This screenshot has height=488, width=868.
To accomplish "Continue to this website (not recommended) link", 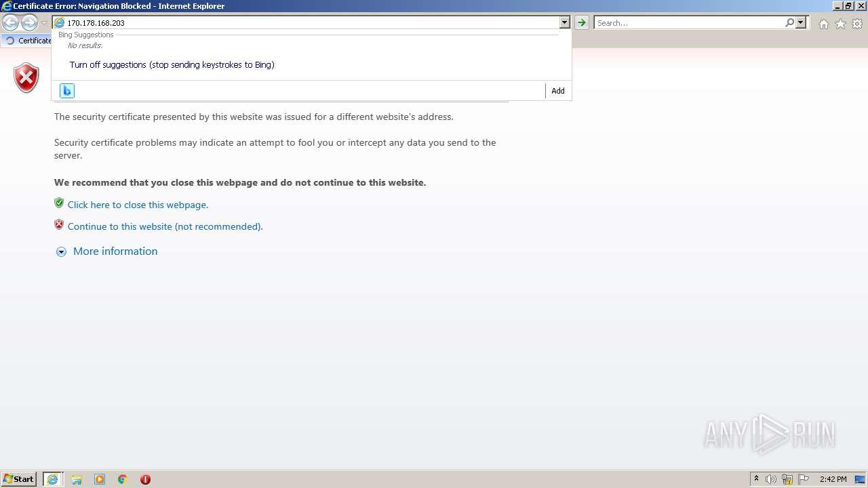I will click(165, 226).
